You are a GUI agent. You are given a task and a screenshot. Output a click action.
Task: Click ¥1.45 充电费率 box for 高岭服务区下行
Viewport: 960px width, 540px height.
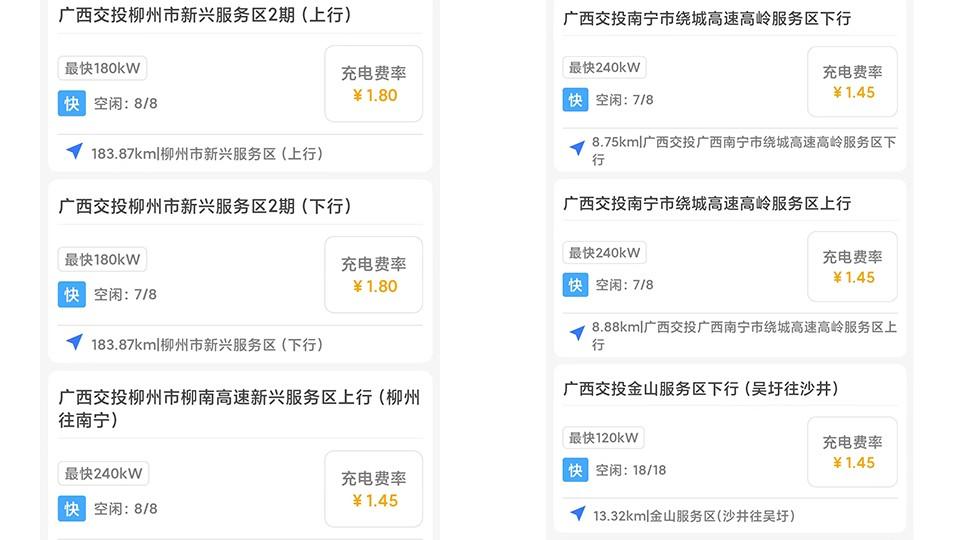852,82
